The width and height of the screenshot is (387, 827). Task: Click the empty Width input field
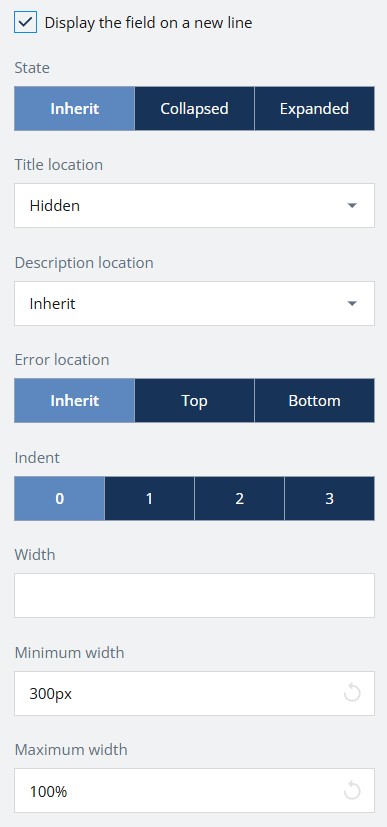click(195, 595)
